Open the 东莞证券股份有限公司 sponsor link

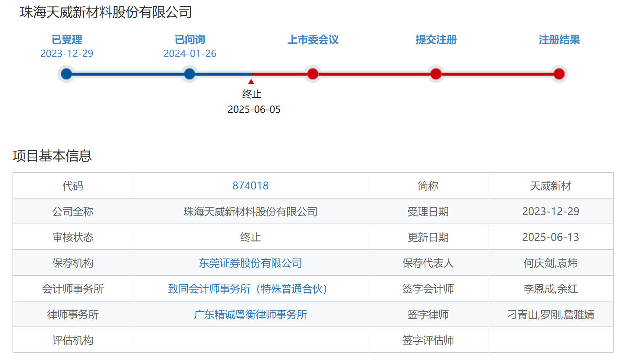[250, 263]
